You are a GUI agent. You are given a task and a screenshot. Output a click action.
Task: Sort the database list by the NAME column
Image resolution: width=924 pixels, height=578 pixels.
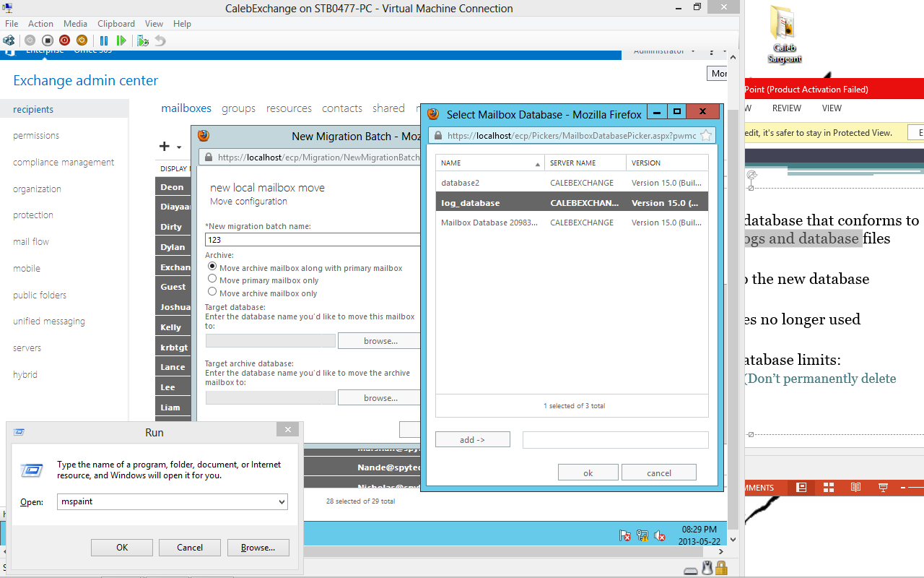490,163
